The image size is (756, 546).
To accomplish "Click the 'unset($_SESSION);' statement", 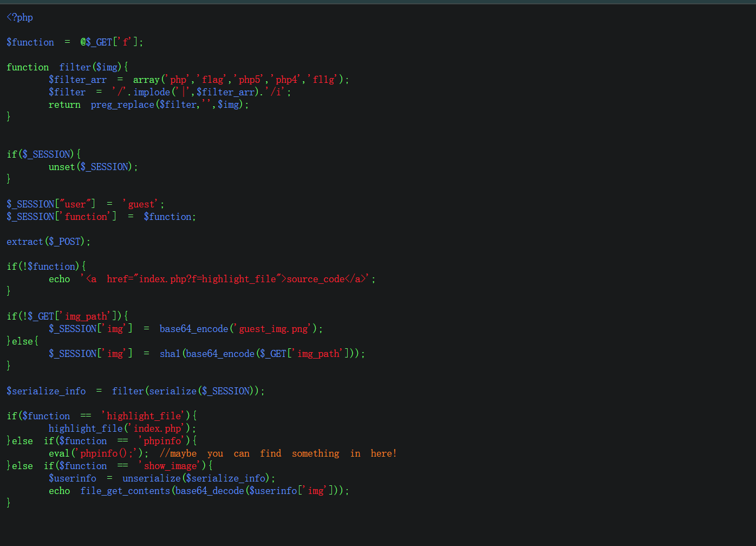I will click(x=94, y=167).
